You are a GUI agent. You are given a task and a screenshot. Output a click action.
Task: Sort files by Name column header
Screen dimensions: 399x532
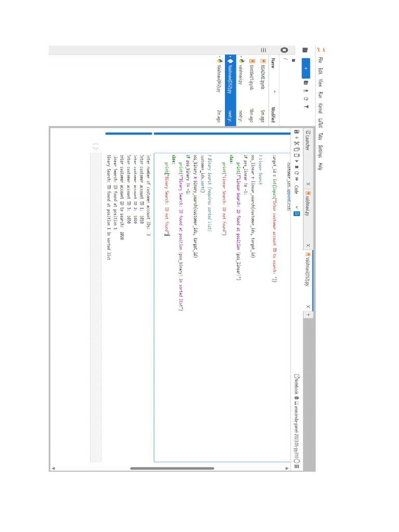tap(273, 63)
